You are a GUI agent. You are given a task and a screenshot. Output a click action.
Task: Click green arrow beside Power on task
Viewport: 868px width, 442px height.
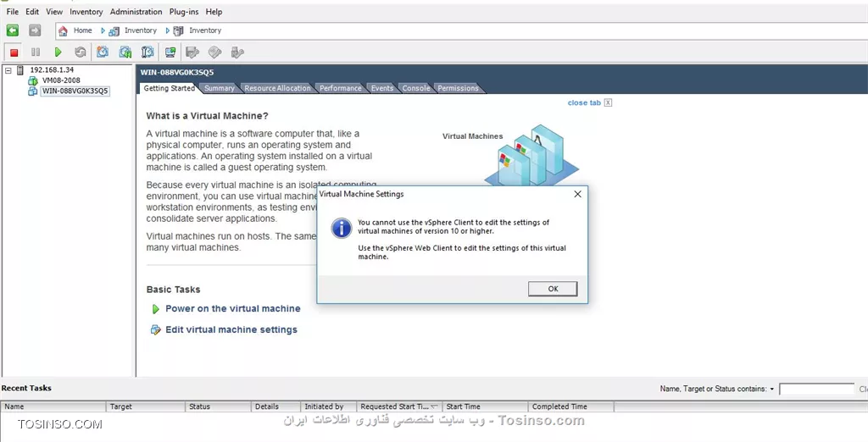click(x=156, y=309)
